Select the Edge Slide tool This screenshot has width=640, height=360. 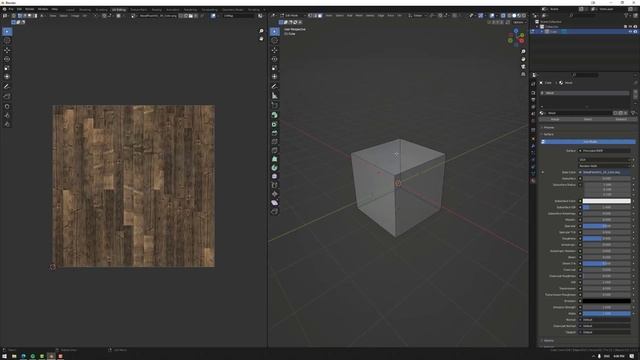[275, 185]
